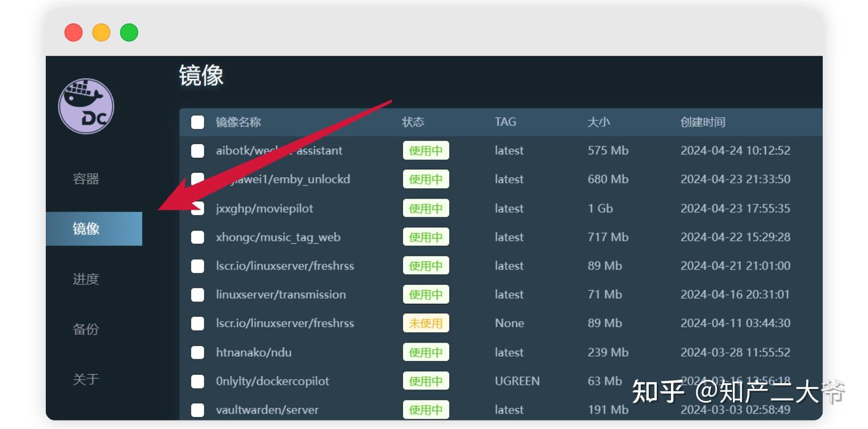Viewport: 868px width, 429px height.
Task: Check the aibotk/wechat-assistant image row
Action: [x=198, y=150]
